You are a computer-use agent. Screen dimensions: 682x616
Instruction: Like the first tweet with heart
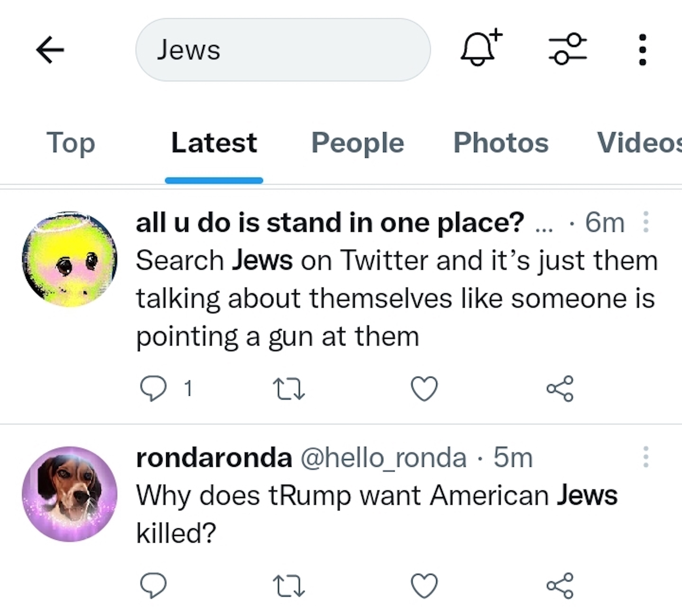pos(424,389)
